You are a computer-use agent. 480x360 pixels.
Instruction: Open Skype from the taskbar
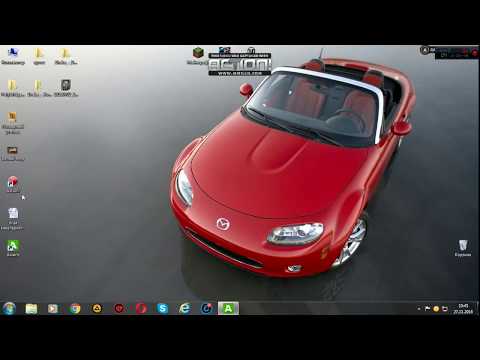click(x=163, y=309)
